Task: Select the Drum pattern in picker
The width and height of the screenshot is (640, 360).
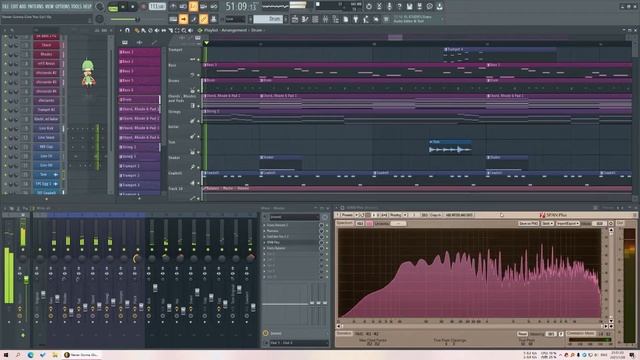Action: pyautogui.click(x=139, y=100)
